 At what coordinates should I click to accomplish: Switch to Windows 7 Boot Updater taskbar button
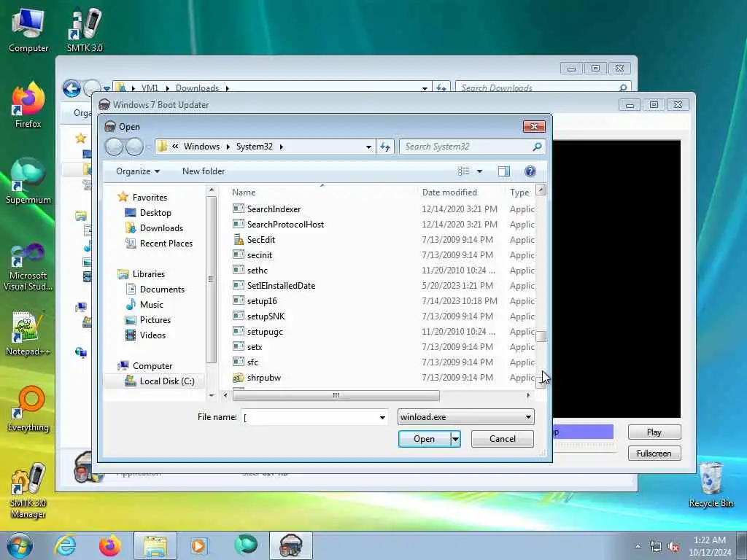coord(291,545)
